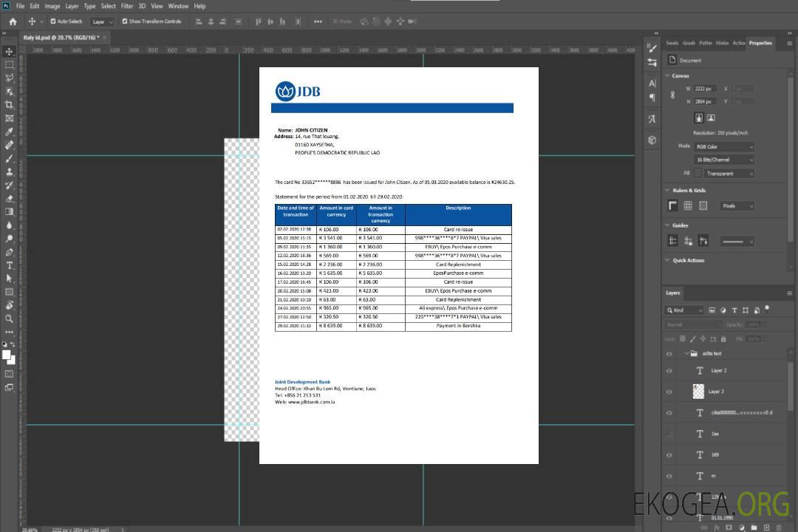Select the Horizontal Type tool

pos(9,265)
